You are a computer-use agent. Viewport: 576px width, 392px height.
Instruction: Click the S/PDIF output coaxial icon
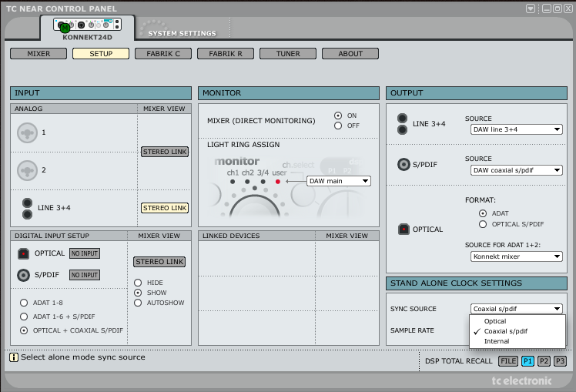[404, 164]
